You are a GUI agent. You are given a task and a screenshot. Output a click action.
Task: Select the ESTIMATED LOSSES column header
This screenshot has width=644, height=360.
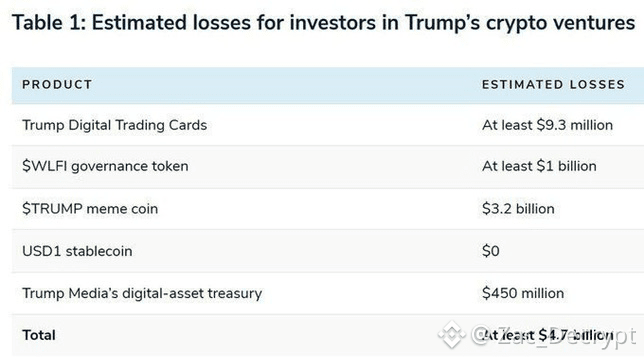click(553, 85)
